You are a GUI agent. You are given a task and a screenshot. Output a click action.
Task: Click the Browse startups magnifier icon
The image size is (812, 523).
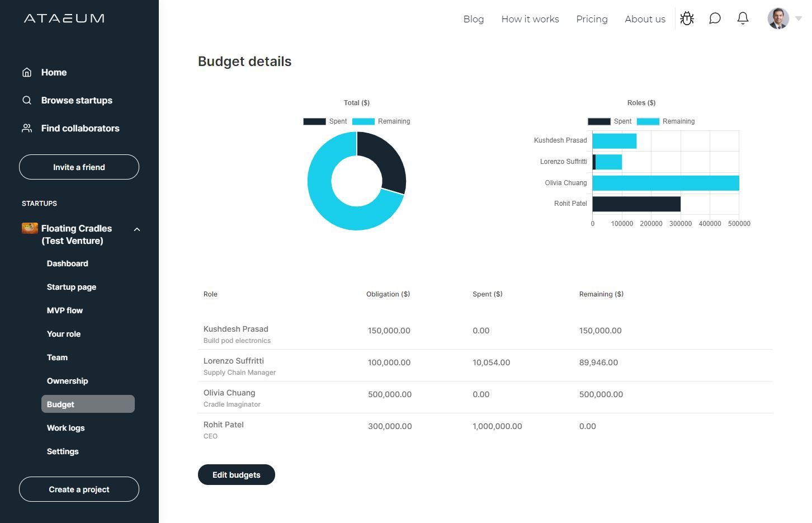(x=27, y=100)
